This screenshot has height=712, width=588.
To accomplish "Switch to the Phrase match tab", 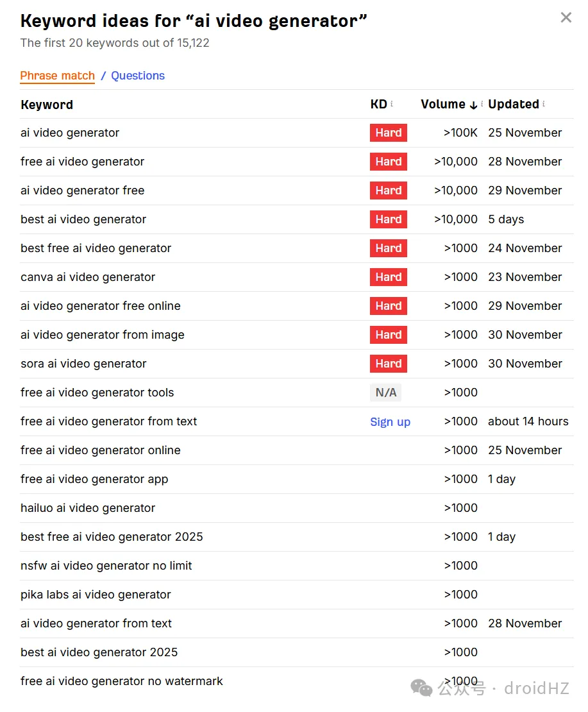I will click(57, 76).
